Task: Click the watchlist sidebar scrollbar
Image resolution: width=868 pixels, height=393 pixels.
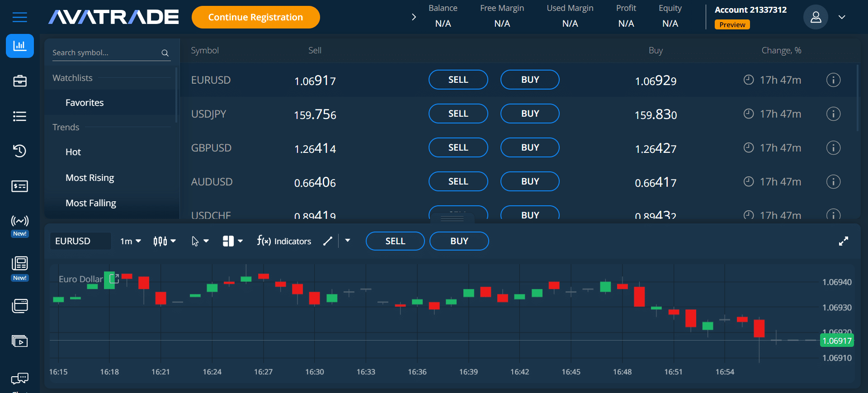Action: pyautogui.click(x=176, y=95)
